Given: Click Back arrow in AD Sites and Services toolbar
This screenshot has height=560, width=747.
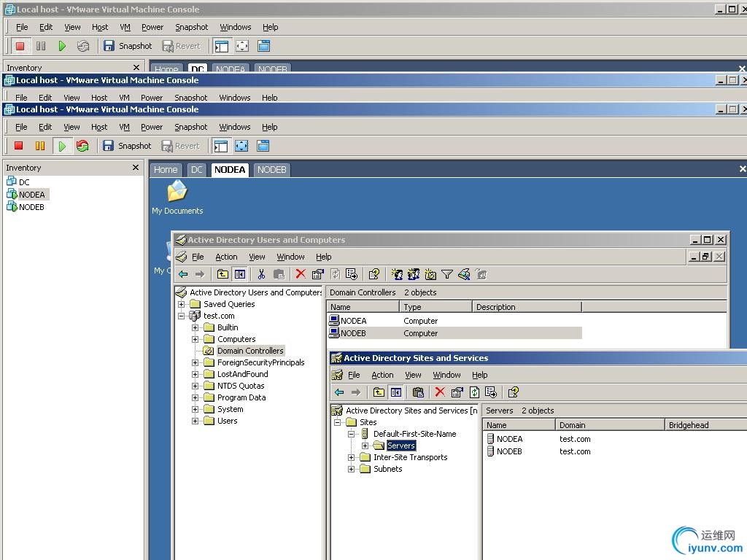Looking at the screenshot, I should 339,392.
